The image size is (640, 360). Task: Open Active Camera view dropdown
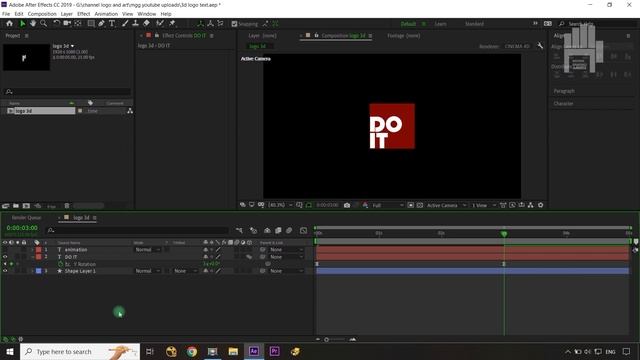pos(447,205)
